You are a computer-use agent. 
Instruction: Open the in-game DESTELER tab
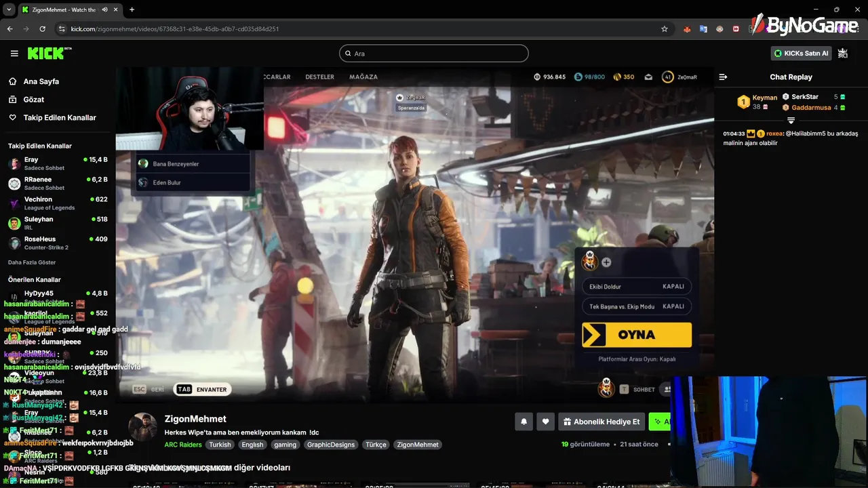click(x=319, y=77)
